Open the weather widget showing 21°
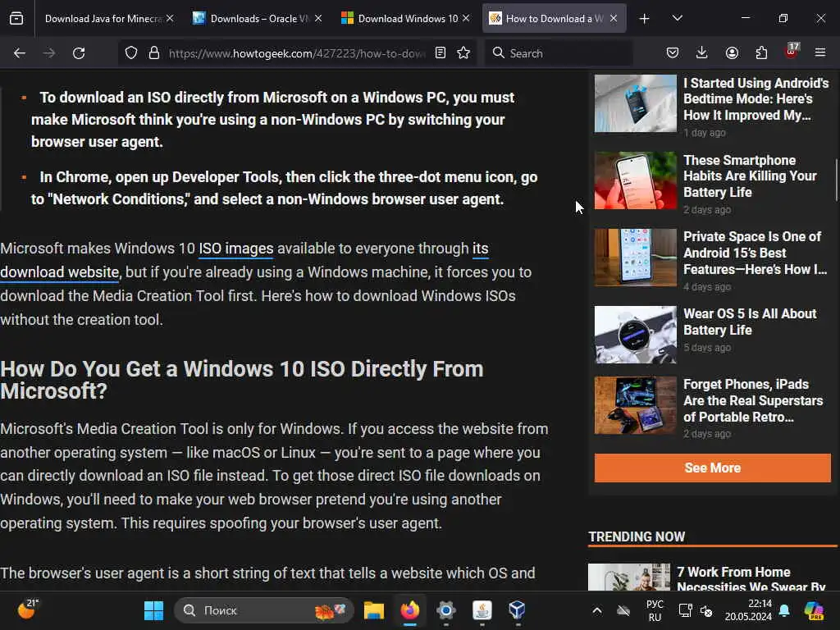The image size is (840, 630). point(27,609)
